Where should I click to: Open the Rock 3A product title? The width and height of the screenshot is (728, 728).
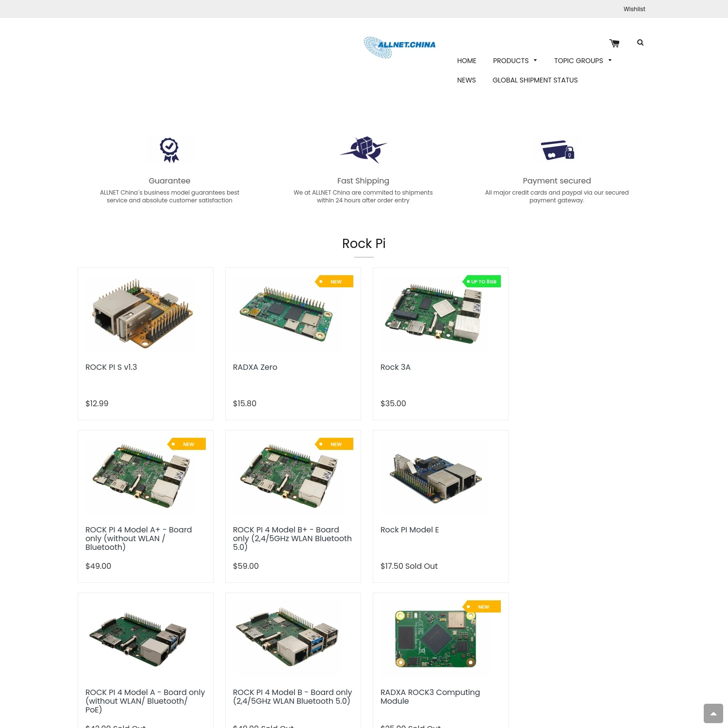(396, 367)
